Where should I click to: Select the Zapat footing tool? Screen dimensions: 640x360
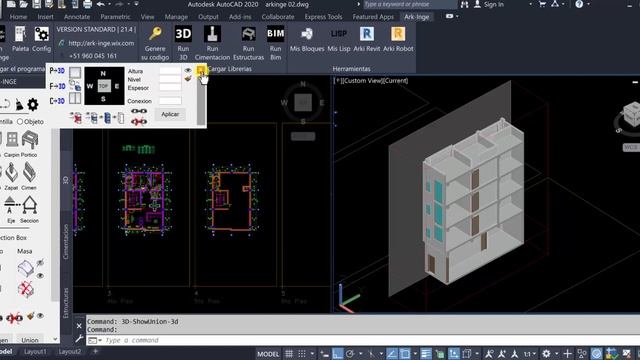coord(11,173)
